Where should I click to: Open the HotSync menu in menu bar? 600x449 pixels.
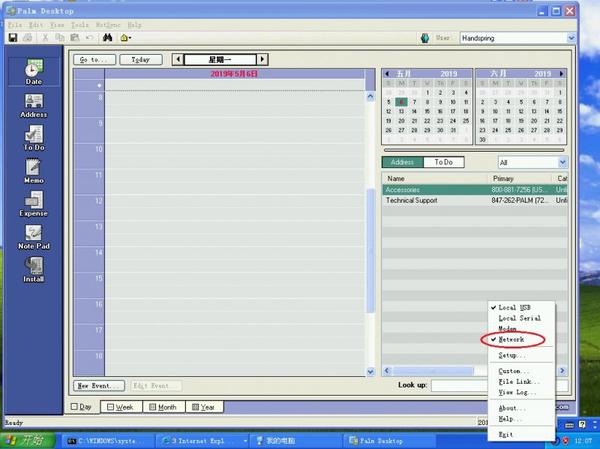pos(109,24)
